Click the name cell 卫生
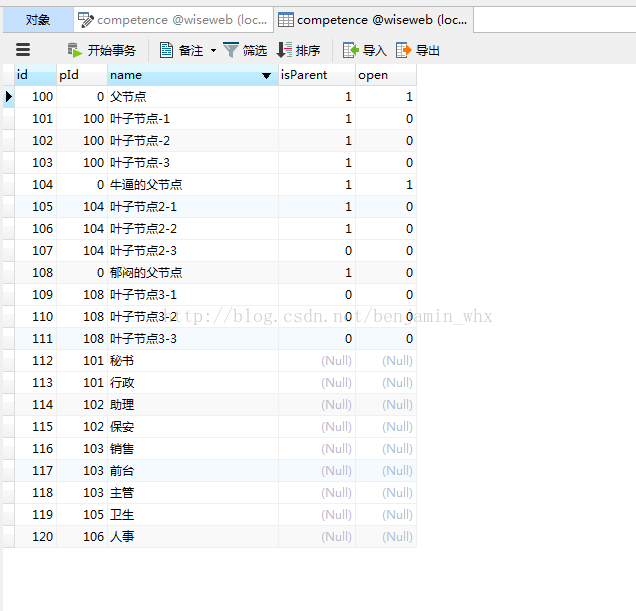 click(x=193, y=514)
